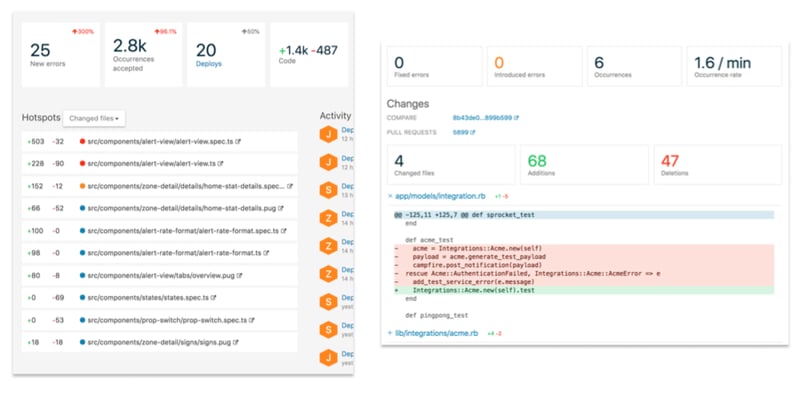Click the Changes heading
Image resolution: width=800 pixels, height=396 pixels.
coord(408,104)
